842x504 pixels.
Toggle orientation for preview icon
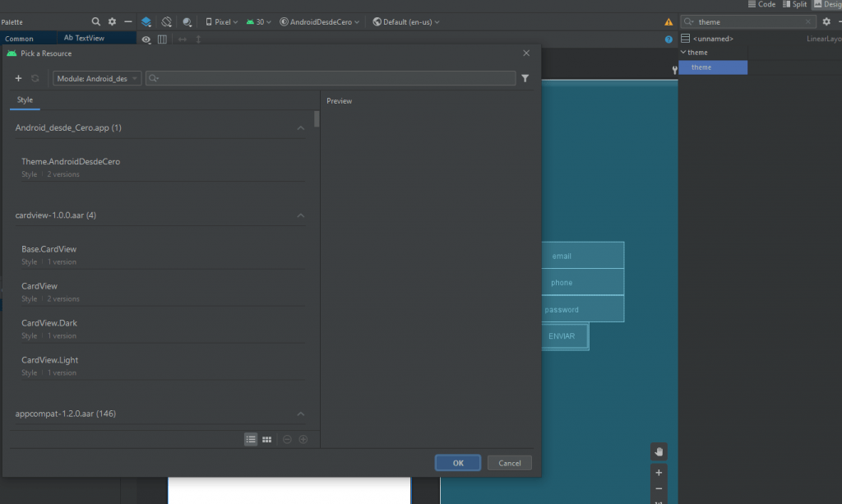point(166,21)
